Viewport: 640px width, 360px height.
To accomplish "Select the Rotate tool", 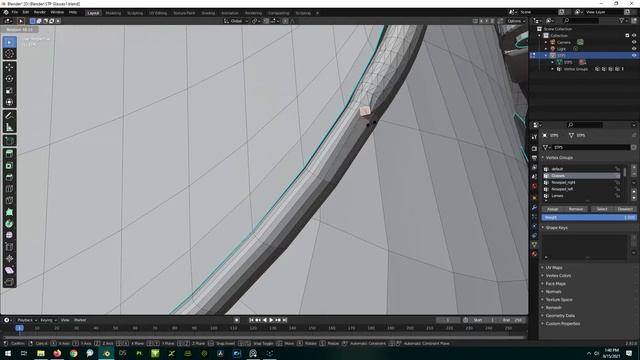I will [x=9, y=79].
